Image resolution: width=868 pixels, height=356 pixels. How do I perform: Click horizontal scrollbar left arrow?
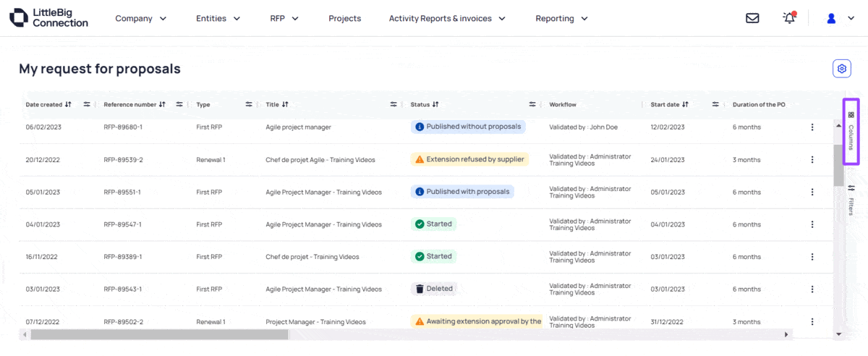coord(25,334)
